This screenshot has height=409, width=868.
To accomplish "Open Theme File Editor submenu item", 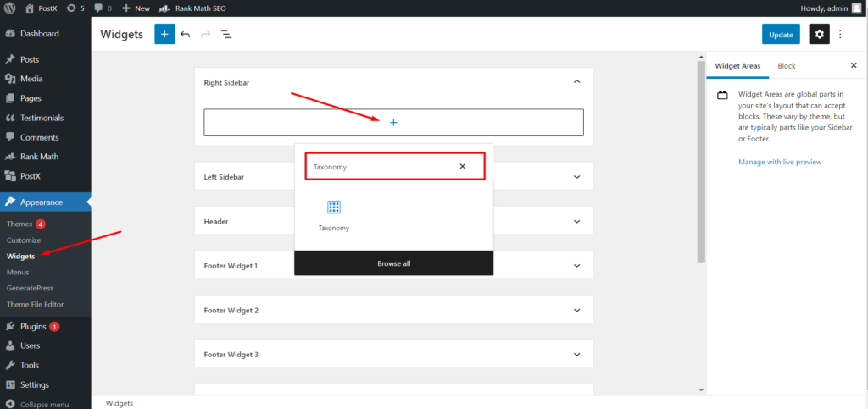I will click(x=35, y=304).
